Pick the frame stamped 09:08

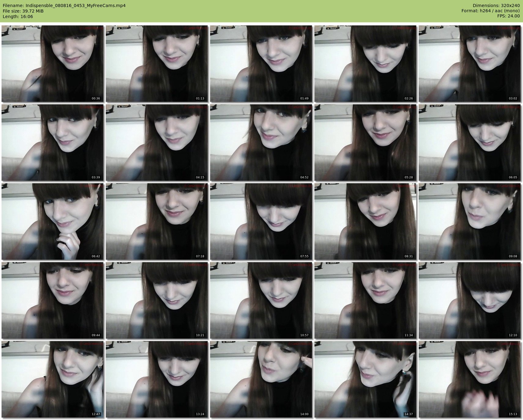pos(469,221)
